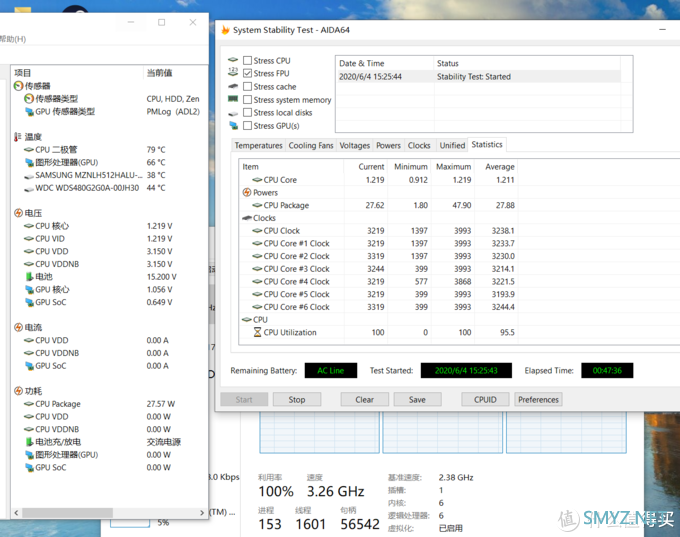
Task: Click the Date & Time column header
Action: [385, 63]
